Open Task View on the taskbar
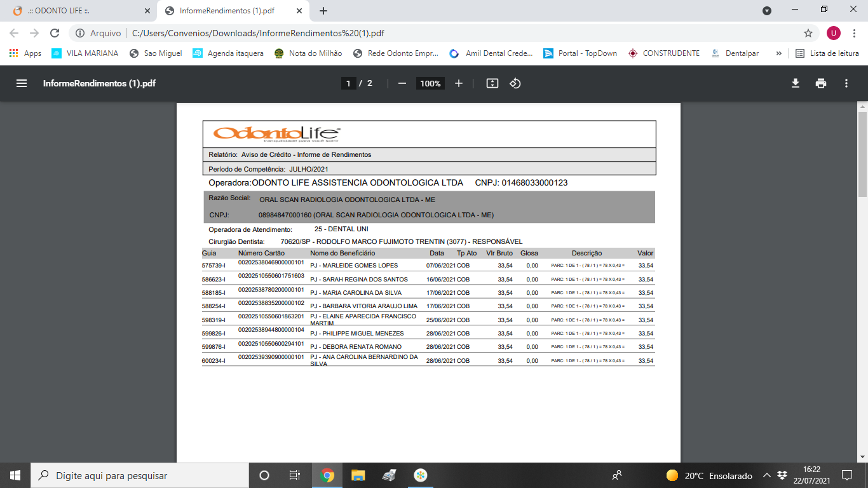Image resolution: width=868 pixels, height=488 pixels. [x=295, y=475]
